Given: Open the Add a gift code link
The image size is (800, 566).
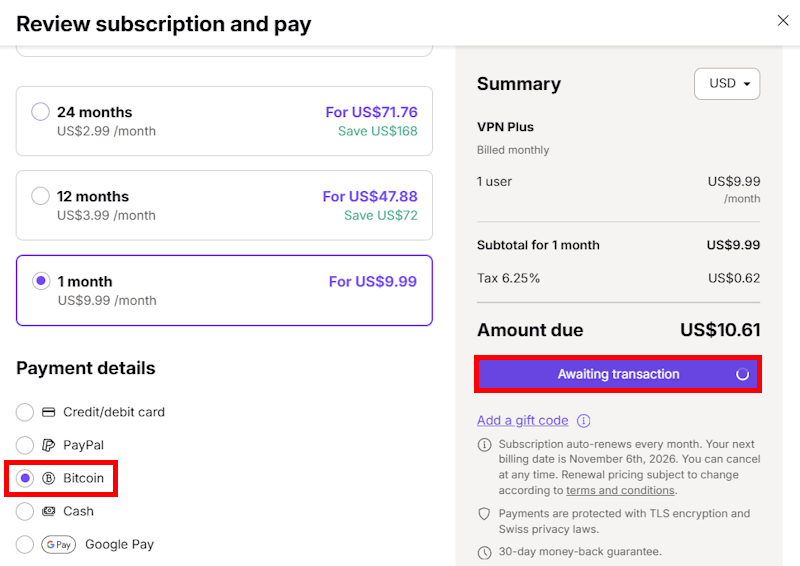Looking at the screenshot, I should click(x=522, y=421).
